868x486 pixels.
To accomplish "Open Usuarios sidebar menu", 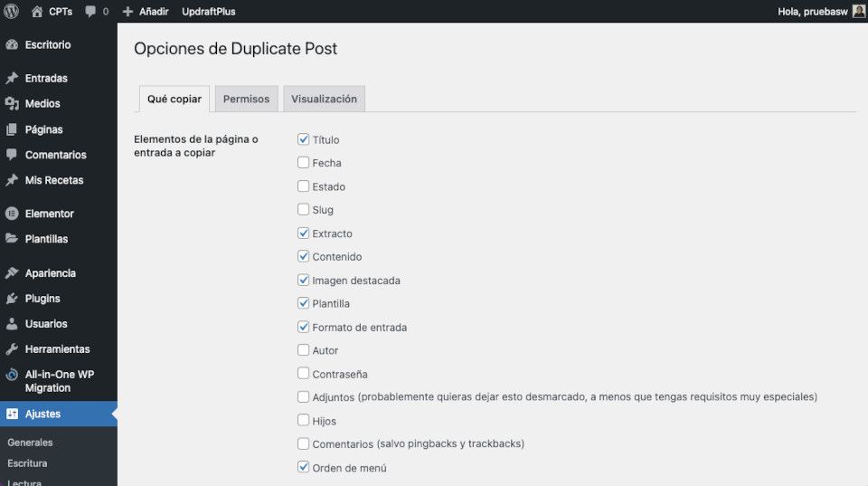I will pos(46,324).
